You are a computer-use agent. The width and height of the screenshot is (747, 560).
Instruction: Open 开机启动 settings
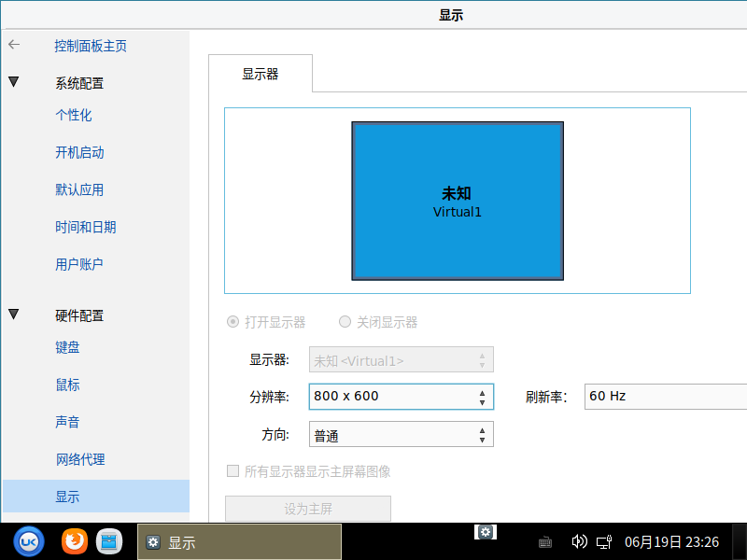click(79, 152)
